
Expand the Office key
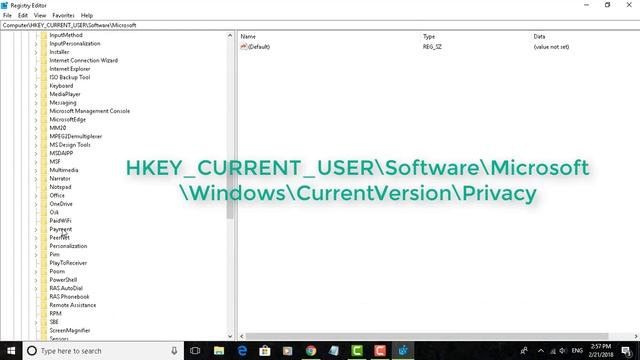[x=36, y=196]
